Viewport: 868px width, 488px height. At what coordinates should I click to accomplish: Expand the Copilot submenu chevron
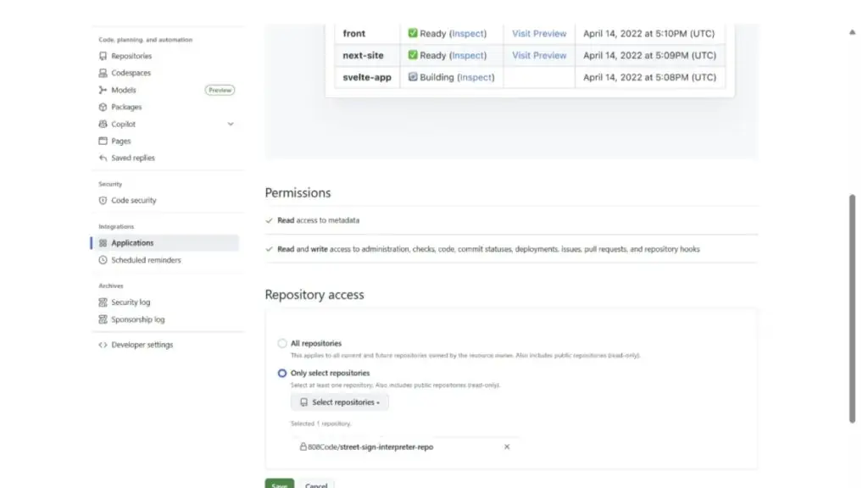(231, 124)
